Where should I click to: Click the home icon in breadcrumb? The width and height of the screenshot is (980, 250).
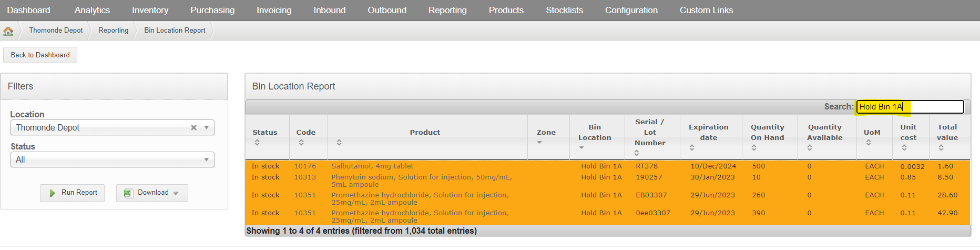click(8, 31)
